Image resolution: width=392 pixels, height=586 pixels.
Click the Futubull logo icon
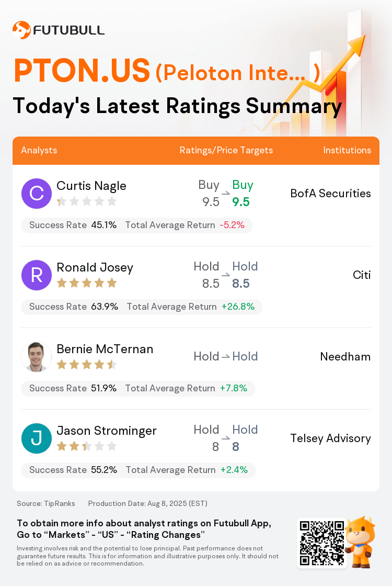tap(21, 30)
